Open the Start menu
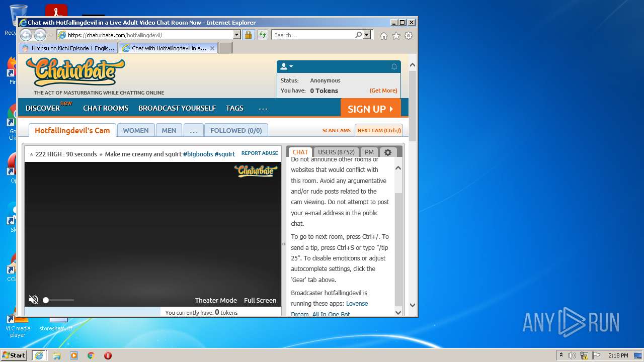 pyautogui.click(x=14, y=355)
